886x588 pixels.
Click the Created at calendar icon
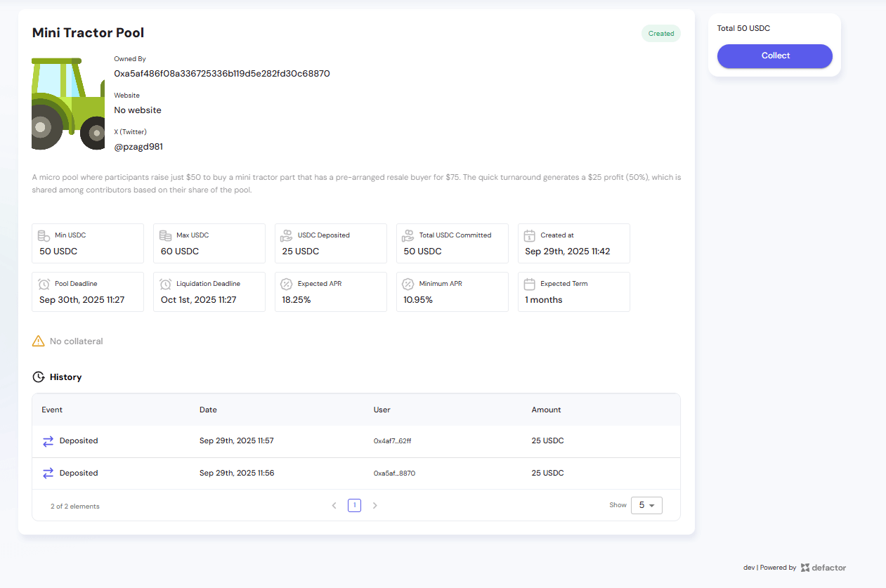point(530,236)
